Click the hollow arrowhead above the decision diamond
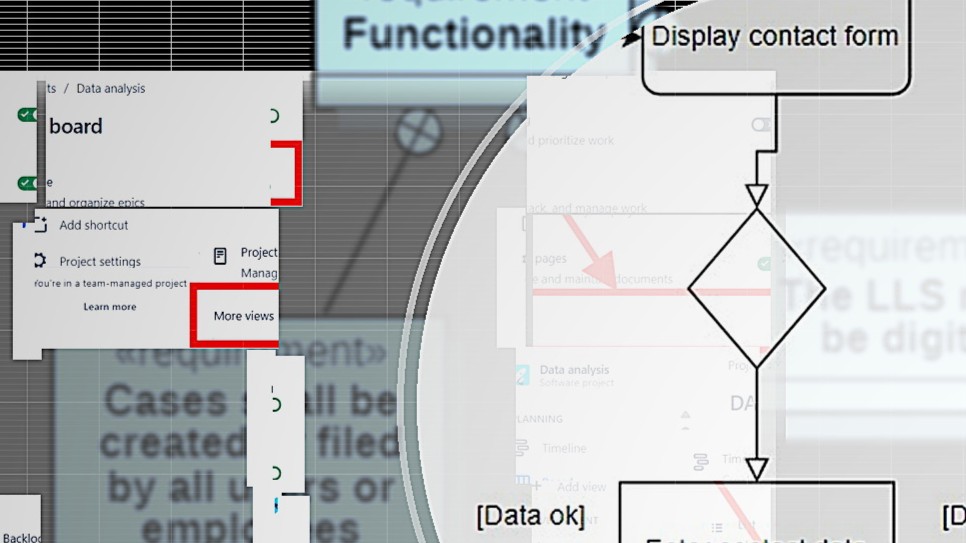 click(x=757, y=194)
